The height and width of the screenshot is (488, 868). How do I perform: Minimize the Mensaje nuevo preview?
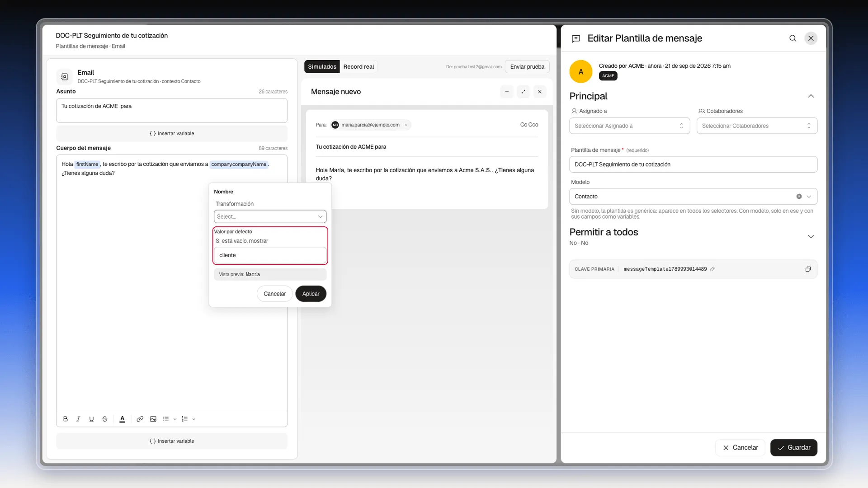[x=507, y=92]
